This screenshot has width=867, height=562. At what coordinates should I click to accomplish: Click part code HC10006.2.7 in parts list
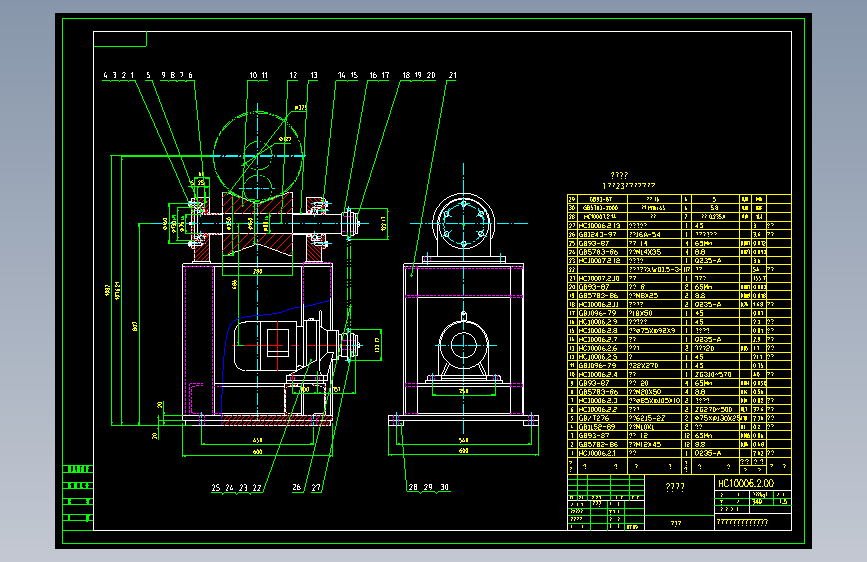click(x=598, y=340)
